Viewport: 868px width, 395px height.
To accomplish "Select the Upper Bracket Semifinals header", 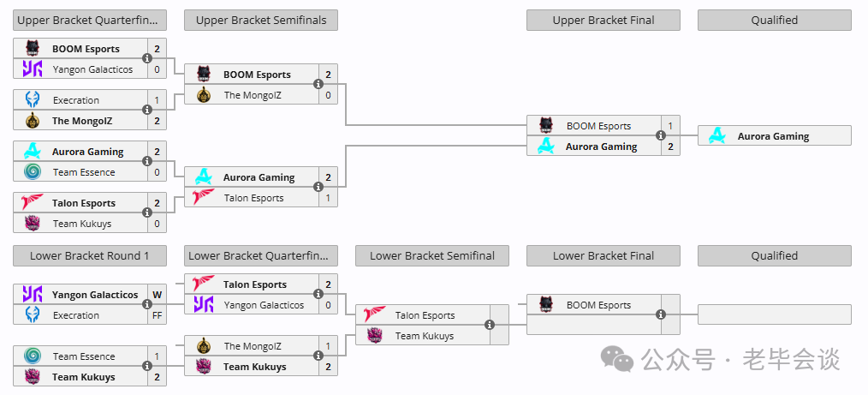I will 261,21.
